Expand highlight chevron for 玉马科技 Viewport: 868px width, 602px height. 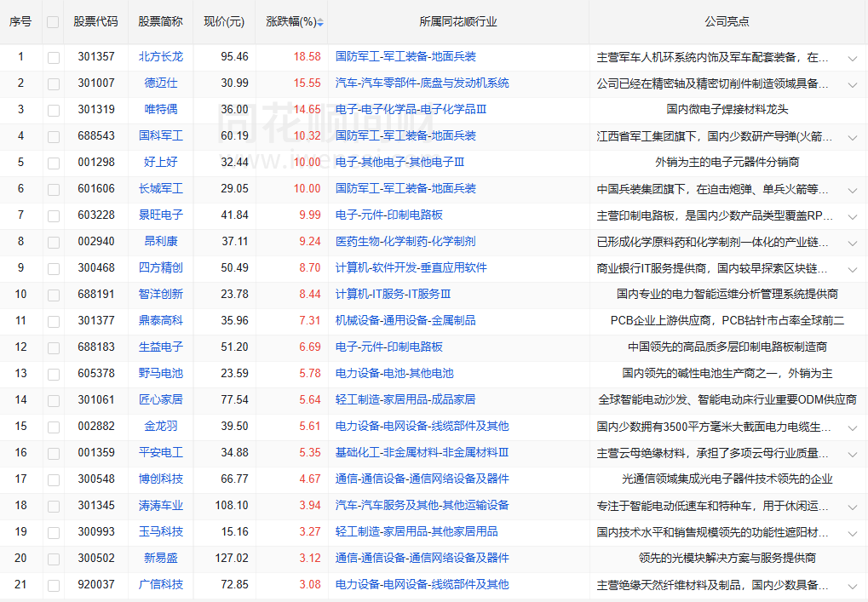click(x=853, y=533)
